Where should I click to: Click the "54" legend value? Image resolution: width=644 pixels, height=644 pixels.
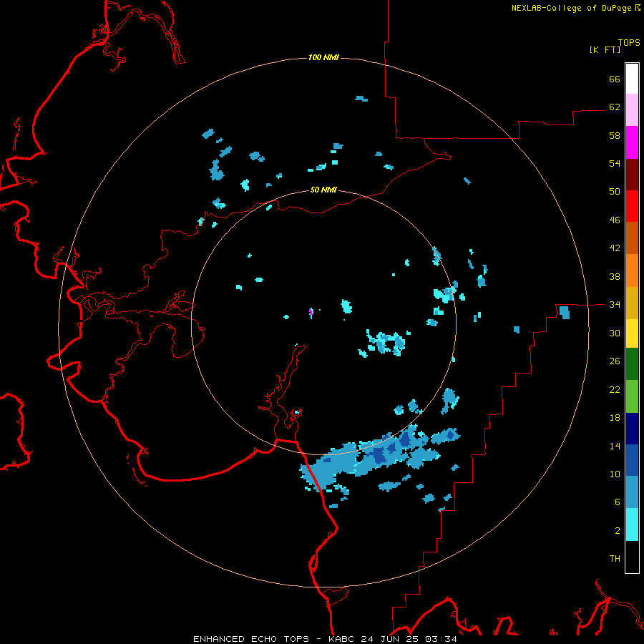[615, 163]
